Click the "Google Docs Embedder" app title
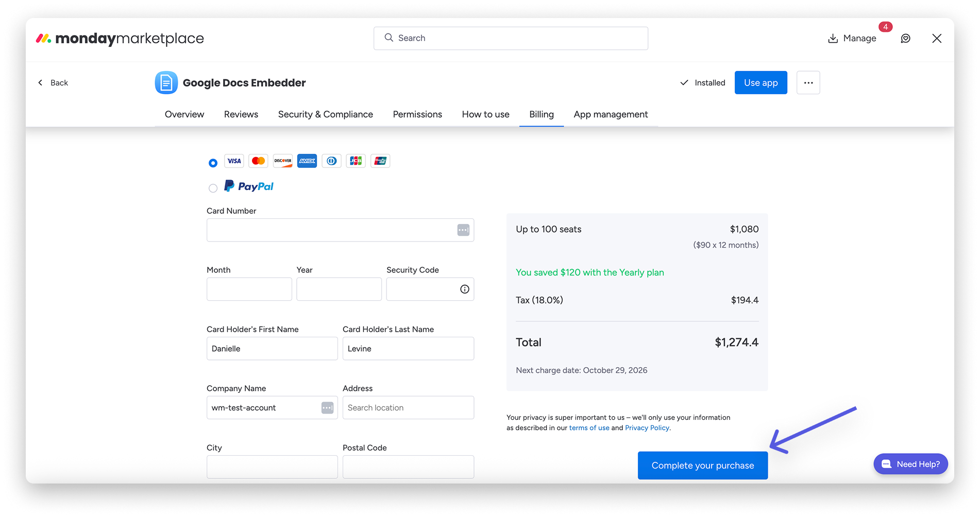Viewport: 980px width, 517px height. tap(244, 83)
